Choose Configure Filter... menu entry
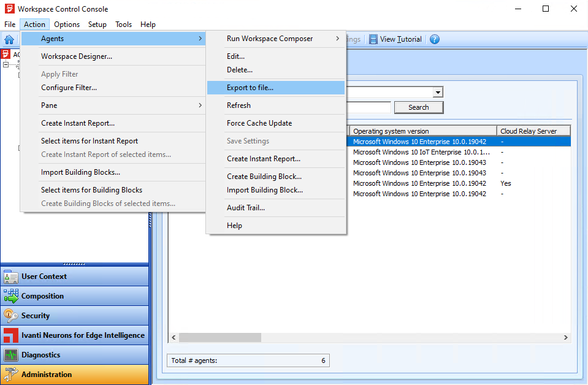 tap(113, 87)
